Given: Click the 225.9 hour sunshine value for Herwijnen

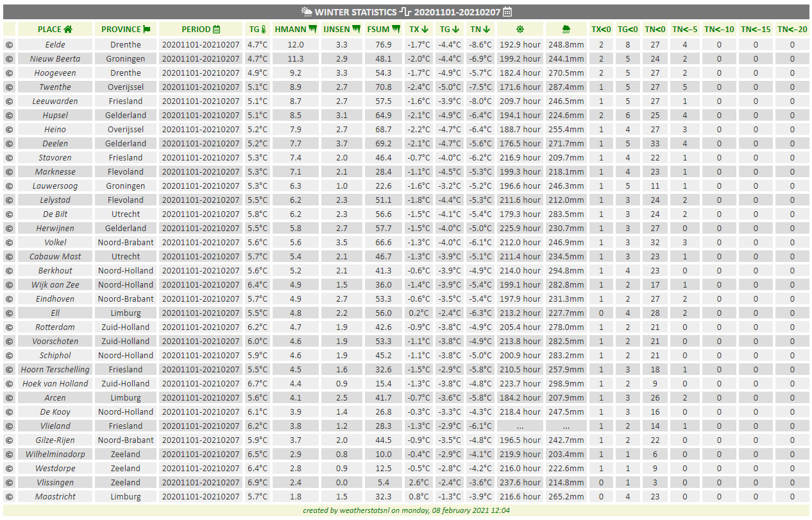Looking at the screenshot, I should pyautogui.click(x=520, y=229).
